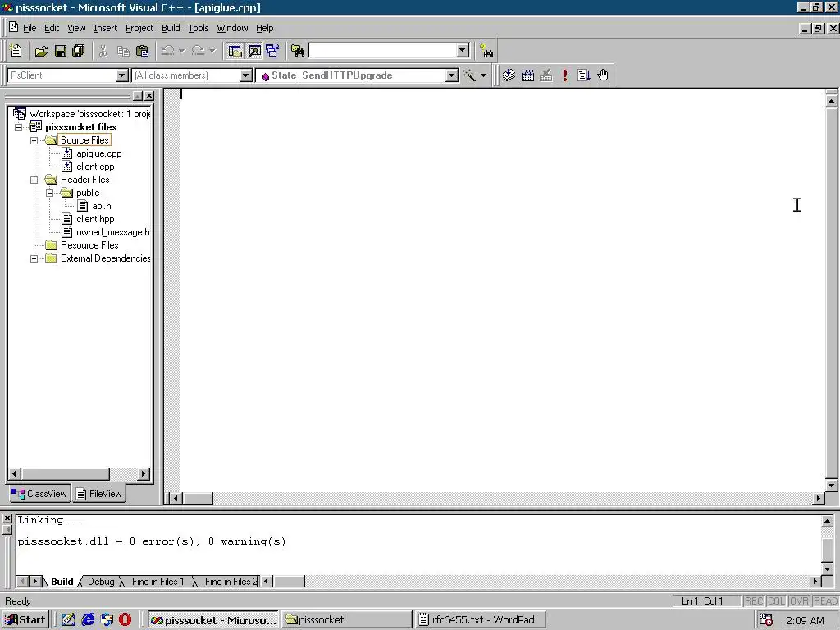Select client.cpp in the file tree
Screen dimensions: 840x630
pos(95,167)
